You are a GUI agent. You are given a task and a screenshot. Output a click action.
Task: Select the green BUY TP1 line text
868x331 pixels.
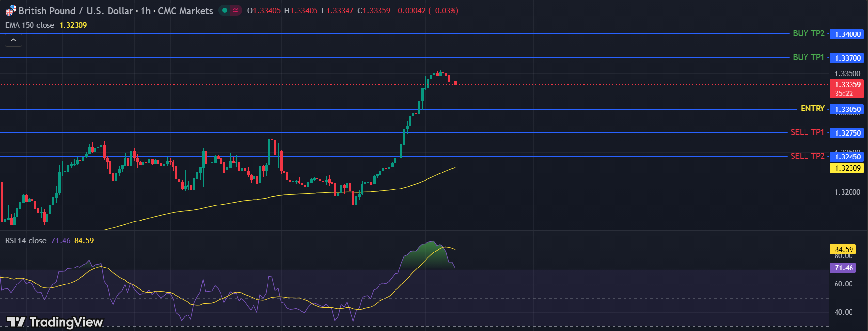(808, 57)
